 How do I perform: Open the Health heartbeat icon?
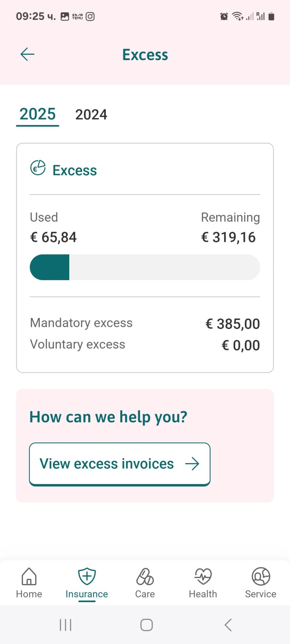pyautogui.click(x=203, y=576)
